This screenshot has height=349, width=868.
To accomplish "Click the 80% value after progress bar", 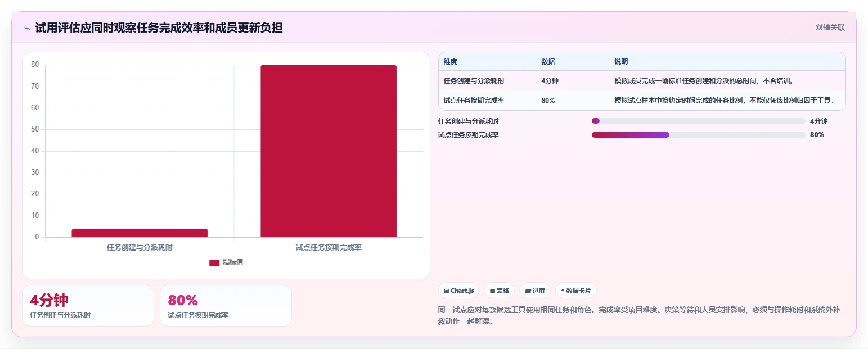I will tap(817, 135).
